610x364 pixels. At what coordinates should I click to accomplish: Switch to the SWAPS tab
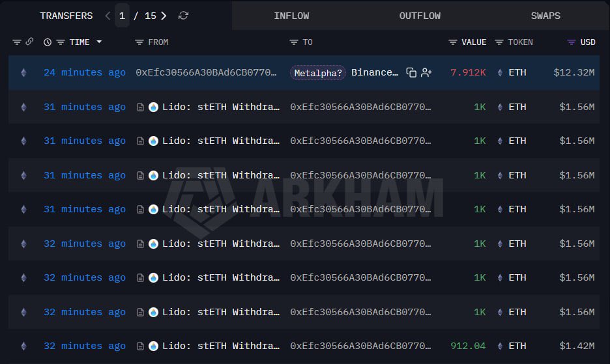pyautogui.click(x=545, y=16)
